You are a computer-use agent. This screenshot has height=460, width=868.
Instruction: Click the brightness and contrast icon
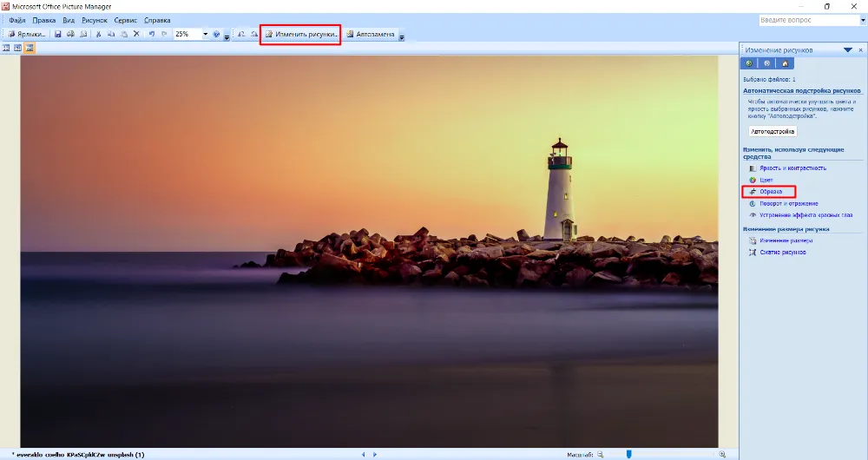[x=753, y=168]
